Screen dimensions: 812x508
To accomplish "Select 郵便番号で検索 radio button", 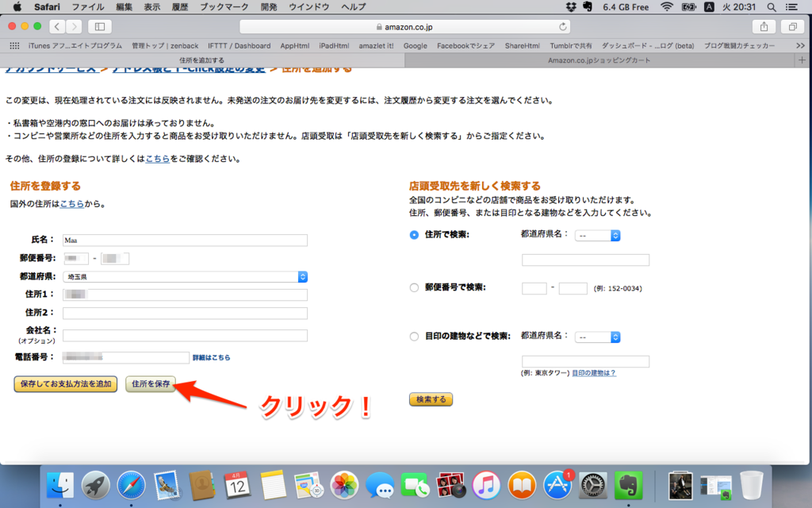I will click(414, 287).
